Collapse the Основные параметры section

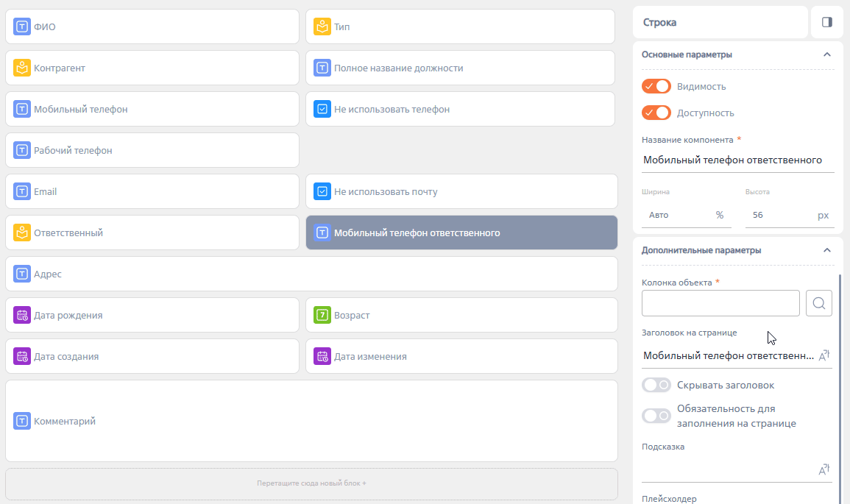point(826,54)
